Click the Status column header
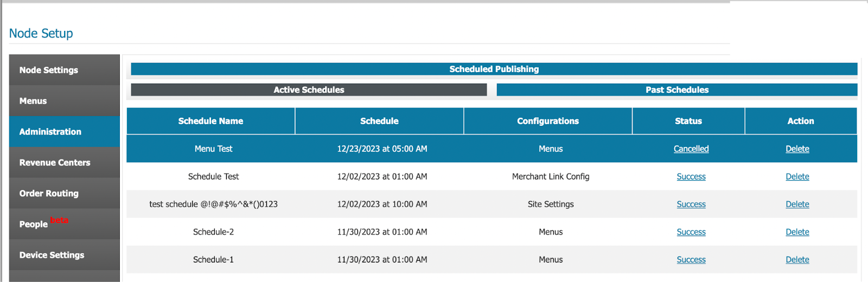The width and height of the screenshot is (868, 282). click(x=688, y=121)
